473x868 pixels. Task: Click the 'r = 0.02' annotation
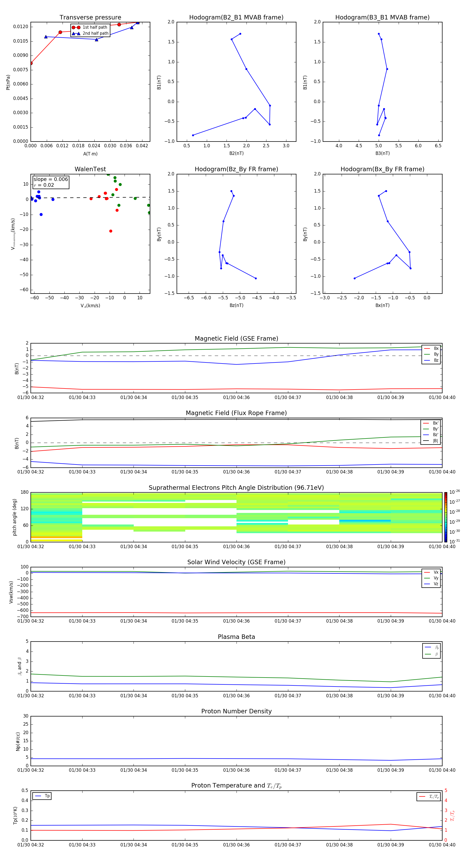pos(44,185)
